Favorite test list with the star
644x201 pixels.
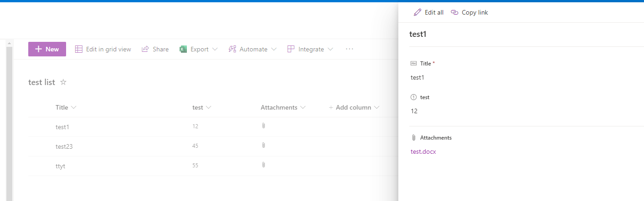[63, 82]
